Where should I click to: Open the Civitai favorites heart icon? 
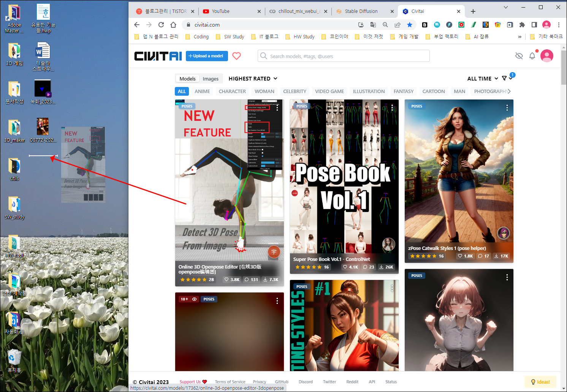pyautogui.click(x=236, y=56)
